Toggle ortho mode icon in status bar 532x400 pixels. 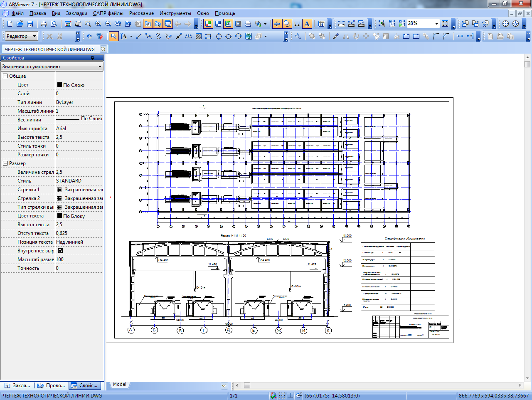pos(291,396)
